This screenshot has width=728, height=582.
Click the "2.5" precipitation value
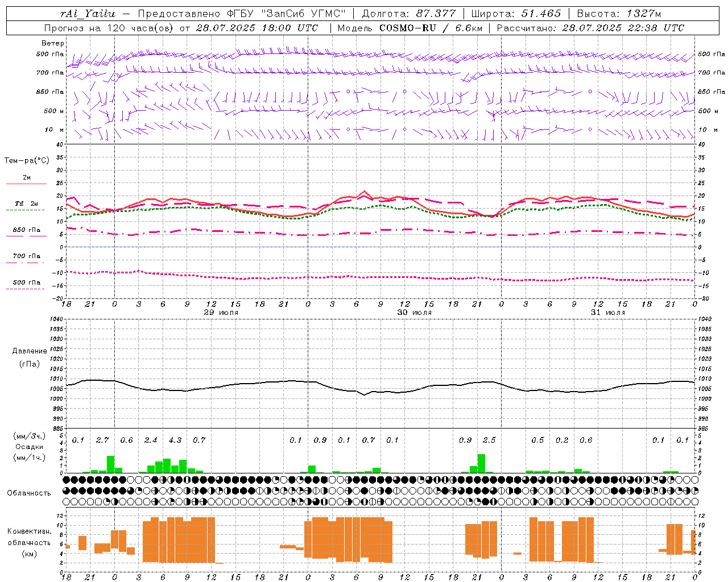pyautogui.click(x=489, y=440)
